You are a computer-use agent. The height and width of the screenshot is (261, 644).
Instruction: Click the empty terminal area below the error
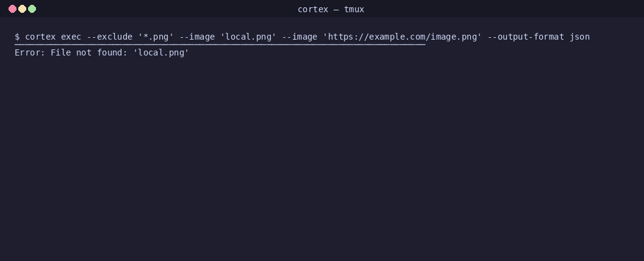322,159
